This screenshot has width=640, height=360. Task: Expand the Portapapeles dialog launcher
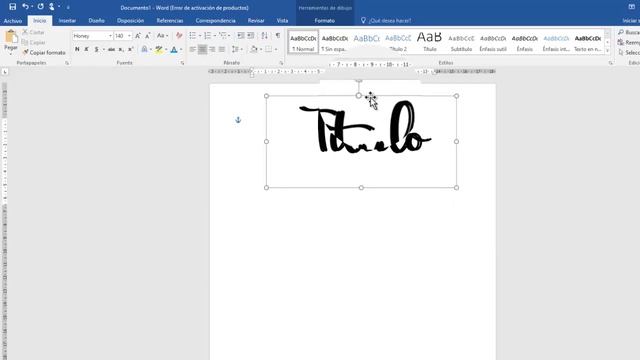(67, 63)
